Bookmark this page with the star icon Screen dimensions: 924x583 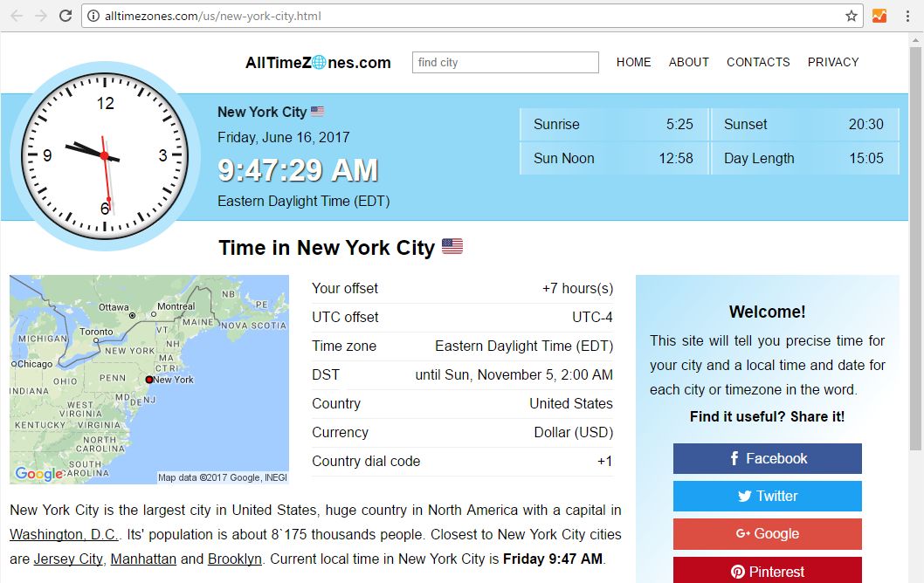849,15
